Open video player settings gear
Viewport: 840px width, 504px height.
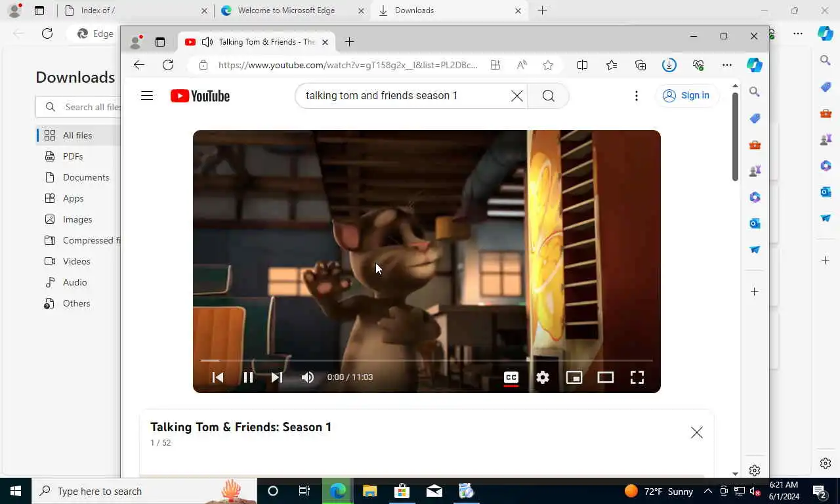click(x=543, y=377)
